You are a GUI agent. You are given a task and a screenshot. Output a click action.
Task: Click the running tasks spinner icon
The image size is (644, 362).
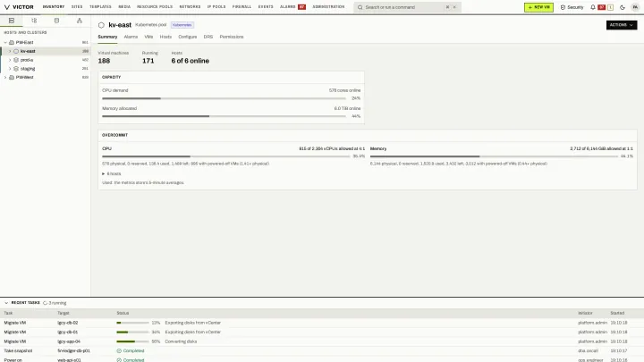(46, 303)
